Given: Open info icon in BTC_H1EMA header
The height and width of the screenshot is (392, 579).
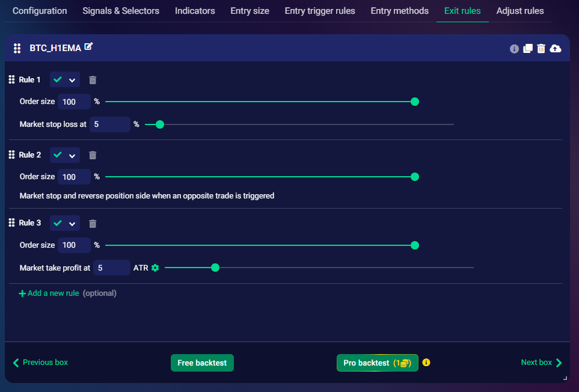Looking at the screenshot, I should point(514,49).
